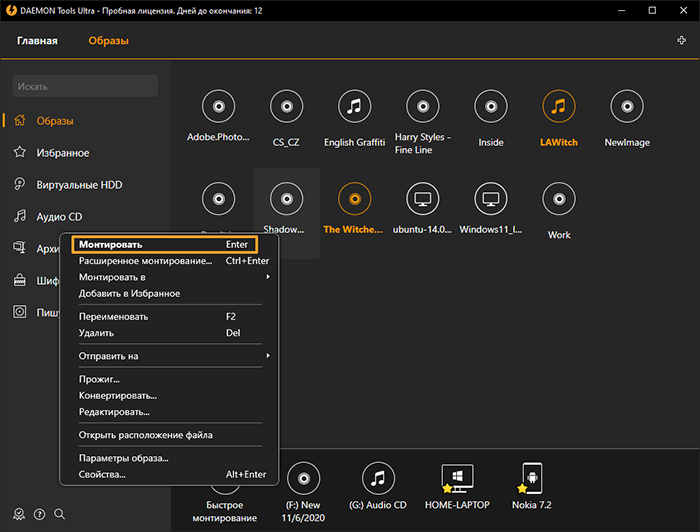The width and height of the screenshot is (700, 532).
Task: Click the DAEMON Tools lightning logo
Action: click(x=11, y=10)
